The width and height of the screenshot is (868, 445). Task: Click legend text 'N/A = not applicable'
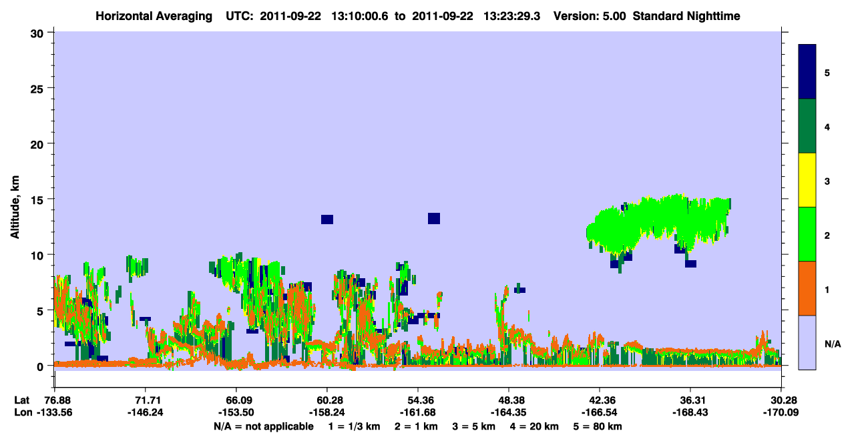[263, 426]
